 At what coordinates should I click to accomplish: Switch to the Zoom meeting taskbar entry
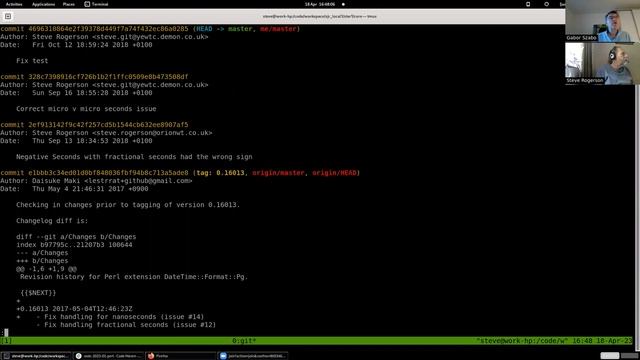click(253, 356)
